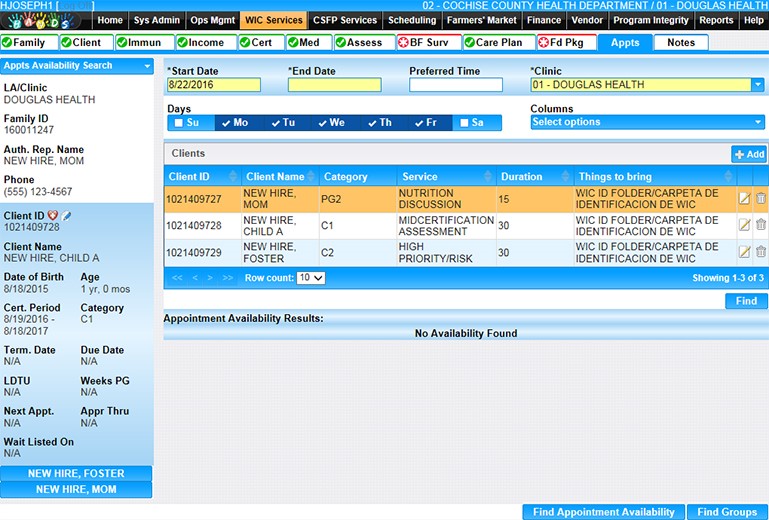769x520 pixels.
Task: Switch to the Care Plan tab
Action: click(x=497, y=43)
